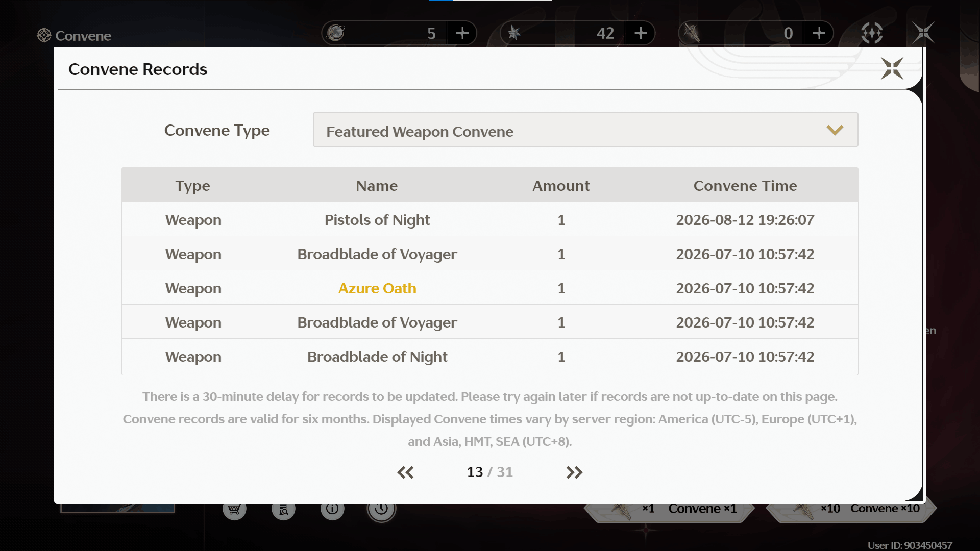Add Forging Tide with plus button
Viewport: 980px width, 551px height.
point(819,33)
